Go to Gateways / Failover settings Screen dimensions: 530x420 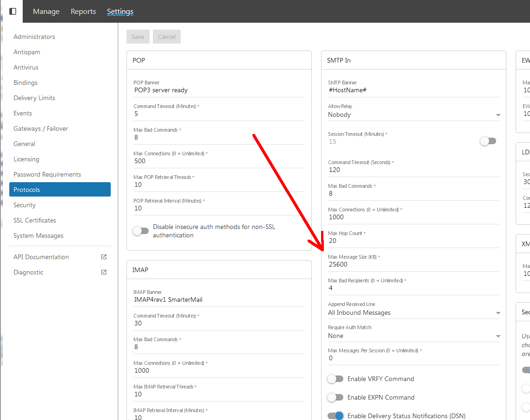tap(41, 128)
